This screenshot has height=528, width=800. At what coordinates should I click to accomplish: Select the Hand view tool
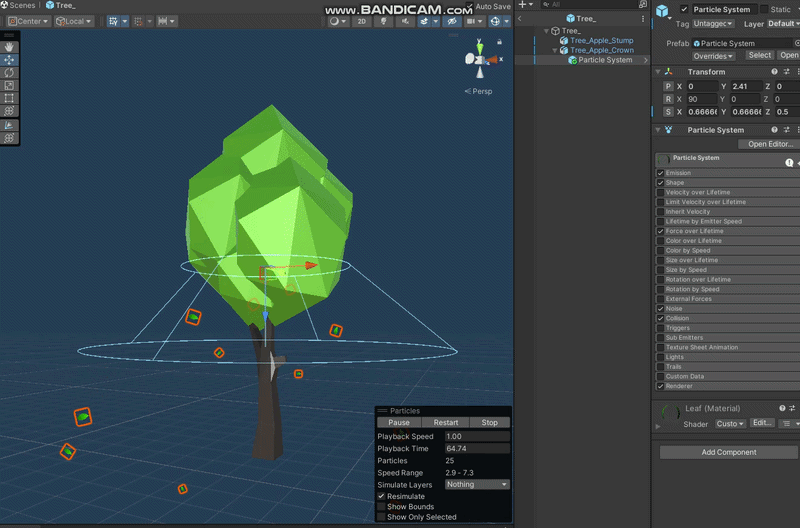(10, 47)
